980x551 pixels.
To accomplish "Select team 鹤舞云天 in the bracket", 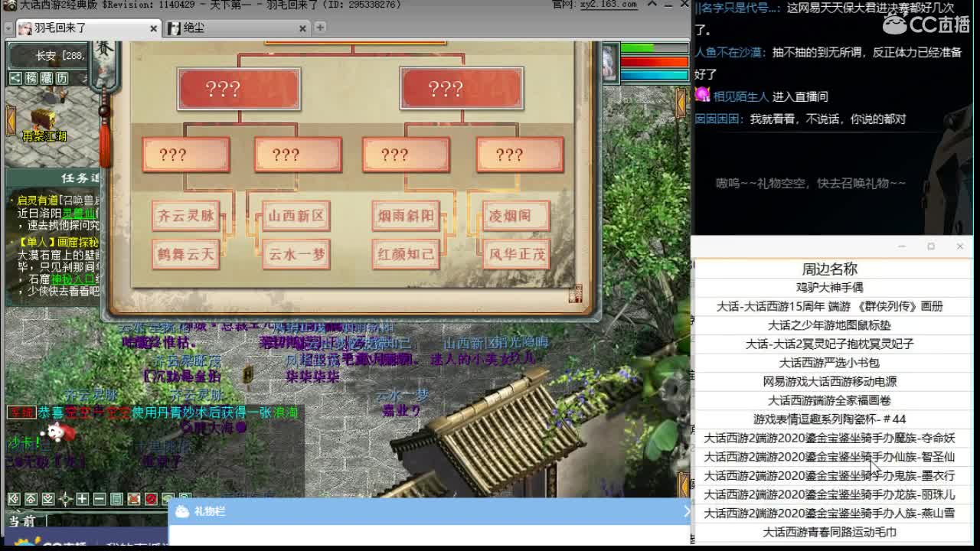I will 186,254.
